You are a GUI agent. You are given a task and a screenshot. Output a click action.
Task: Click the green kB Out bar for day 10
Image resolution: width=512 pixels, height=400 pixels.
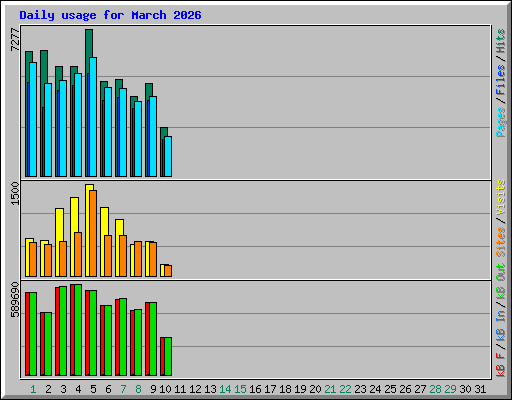click(x=168, y=356)
